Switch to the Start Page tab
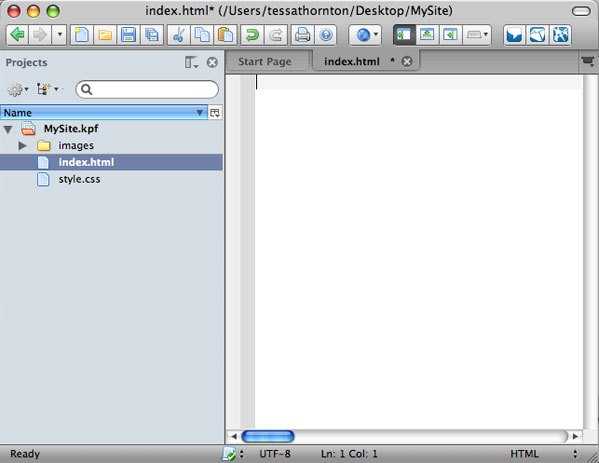The width and height of the screenshot is (599, 463). (265, 62)
